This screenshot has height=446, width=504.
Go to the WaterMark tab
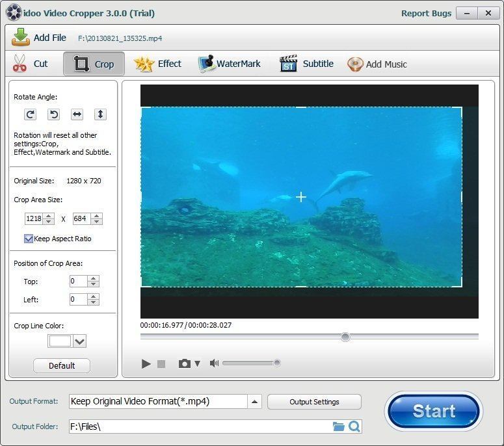(230, 64)
